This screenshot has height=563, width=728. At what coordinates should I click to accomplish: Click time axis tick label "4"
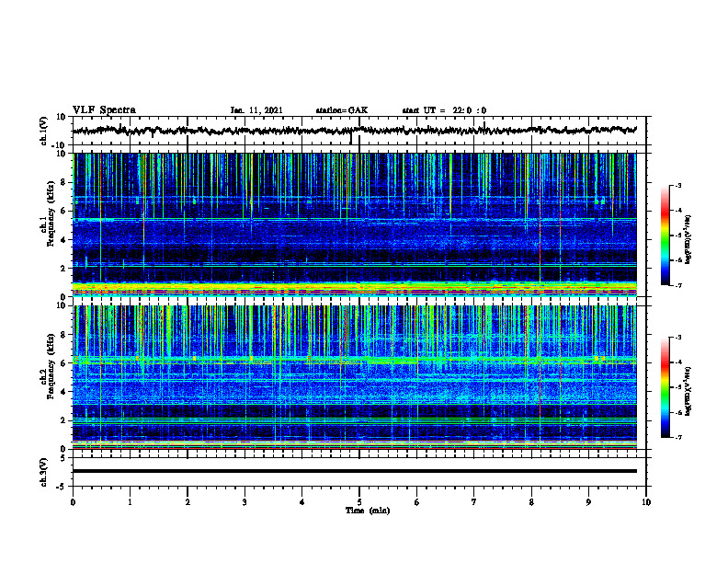(302, 502)
